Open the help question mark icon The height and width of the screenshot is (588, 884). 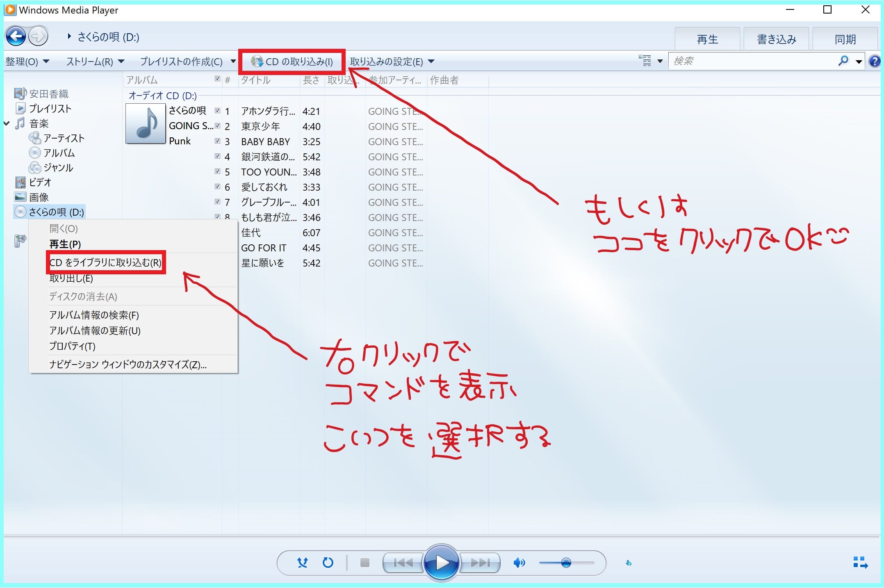click(x=874, y=62)
